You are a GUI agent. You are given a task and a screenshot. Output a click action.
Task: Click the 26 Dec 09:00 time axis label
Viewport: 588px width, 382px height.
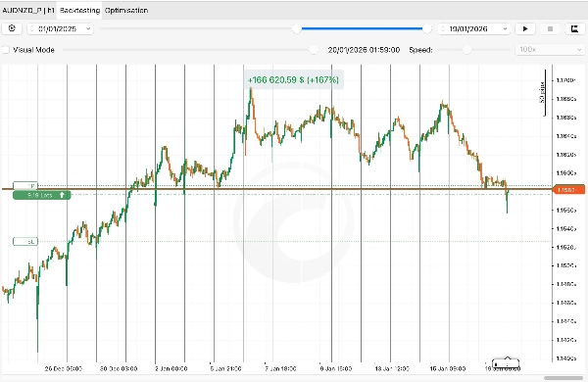coord(64,368)
